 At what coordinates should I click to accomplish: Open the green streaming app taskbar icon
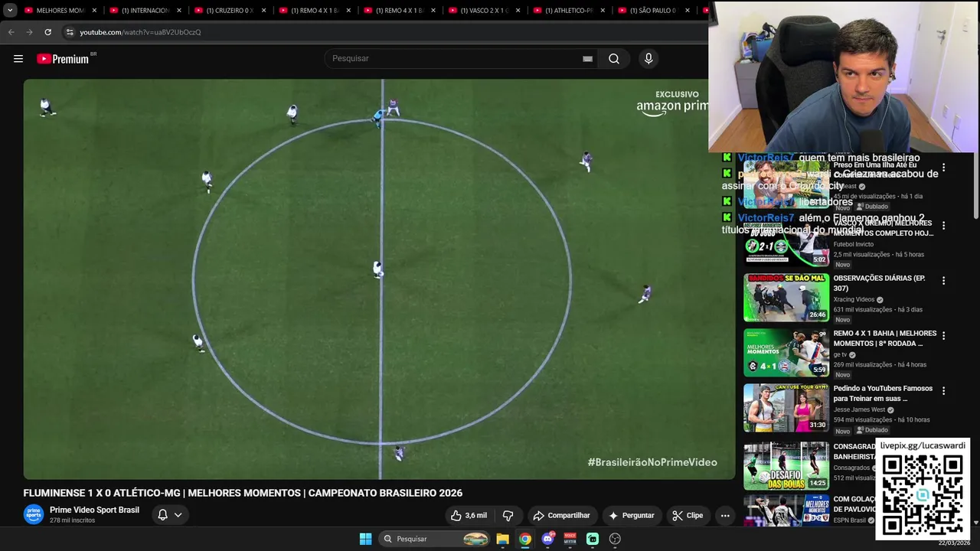593,539
